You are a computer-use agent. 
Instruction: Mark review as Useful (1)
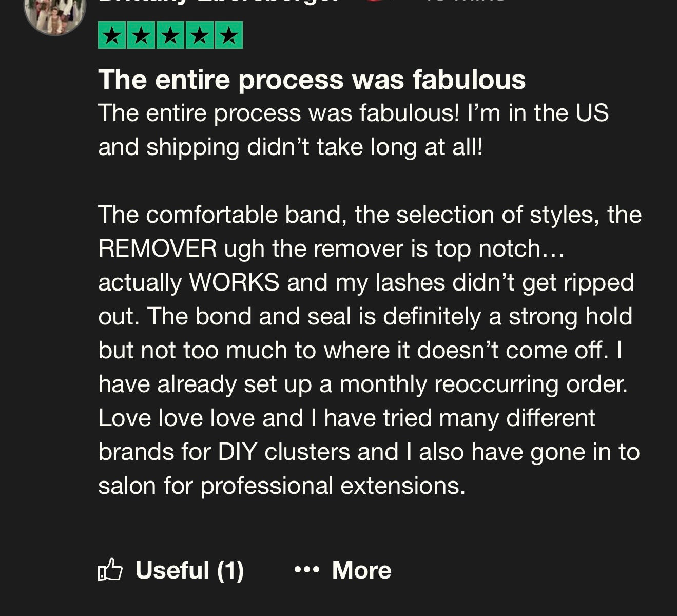(189, 570)
